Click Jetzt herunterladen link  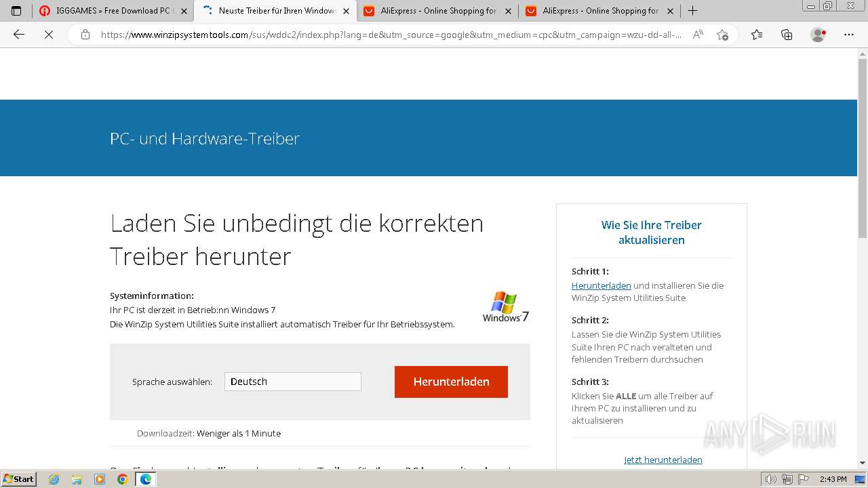pyautogui.click(x=663, y=460)
